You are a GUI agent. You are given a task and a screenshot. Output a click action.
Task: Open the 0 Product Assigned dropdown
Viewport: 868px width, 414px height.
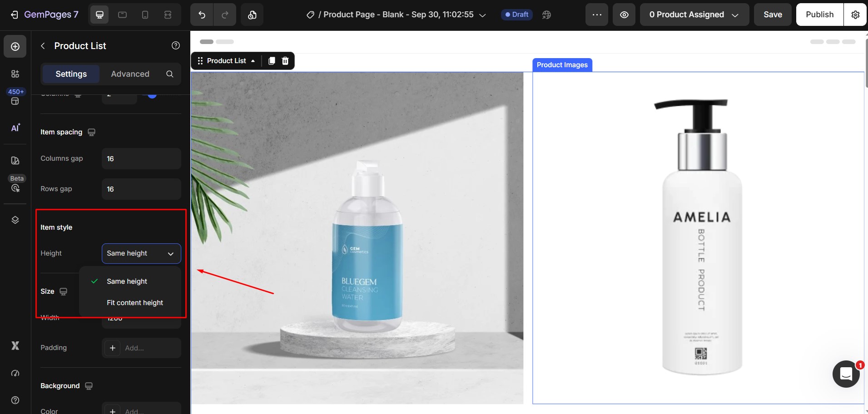(694, 15)
